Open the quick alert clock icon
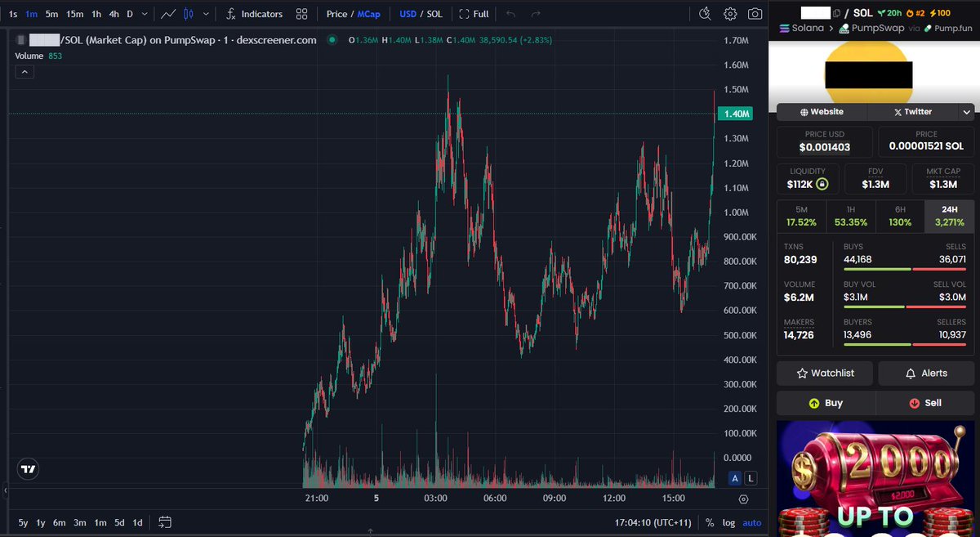This screenshot has width=980, height=537. pos(706,14)
